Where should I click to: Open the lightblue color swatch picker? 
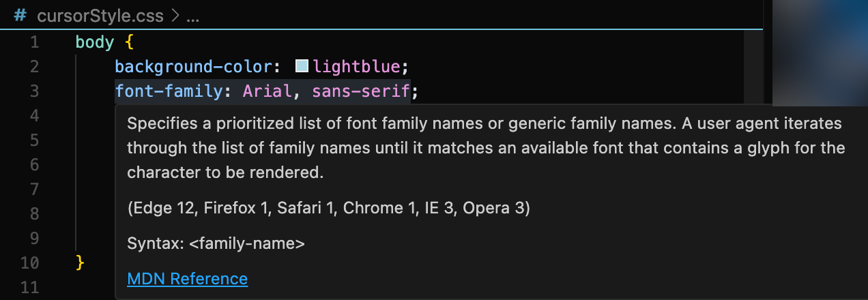pyautogui.click(x=302, y=67)
